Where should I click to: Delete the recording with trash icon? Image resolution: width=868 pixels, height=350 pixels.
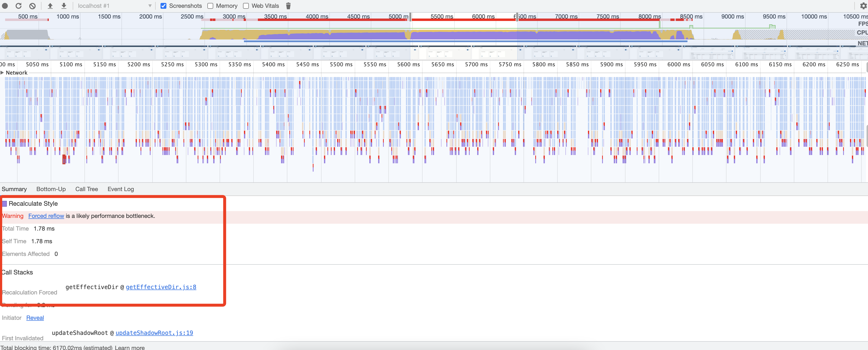point(288,6)
